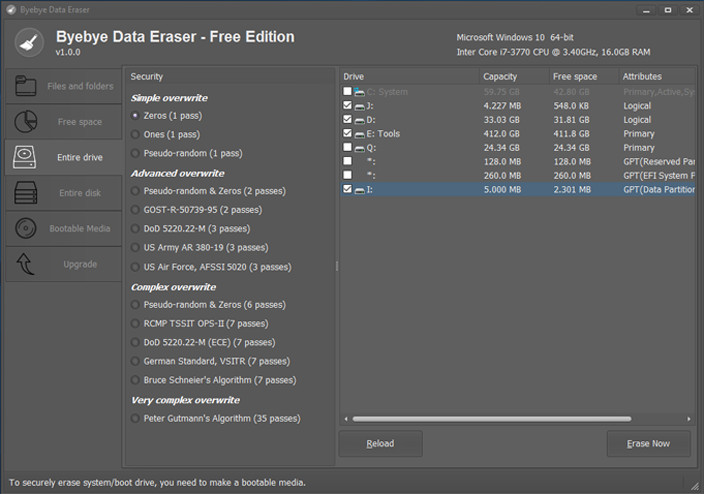Click the Bootable Media disc icon

(x=26, y=228)
